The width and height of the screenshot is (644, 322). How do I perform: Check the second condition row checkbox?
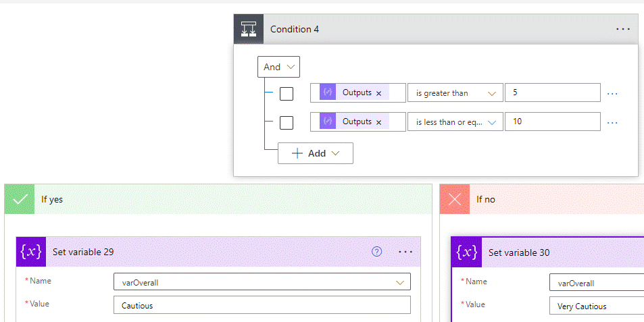[287, 122]
